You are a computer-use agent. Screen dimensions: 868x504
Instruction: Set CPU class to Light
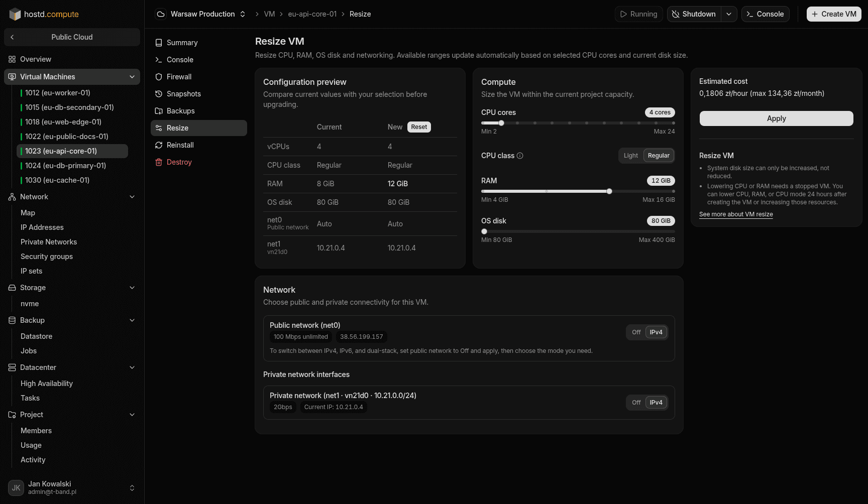[631, 156]
